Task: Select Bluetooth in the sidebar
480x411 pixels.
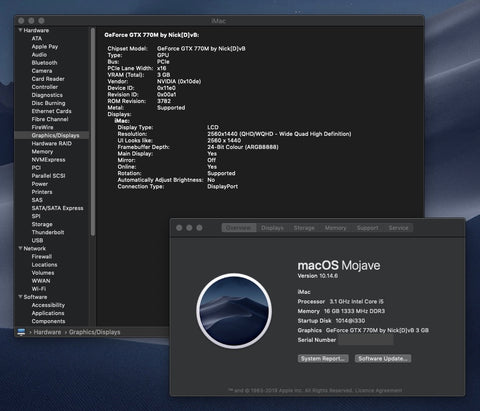Action: (x=44, y=63)
